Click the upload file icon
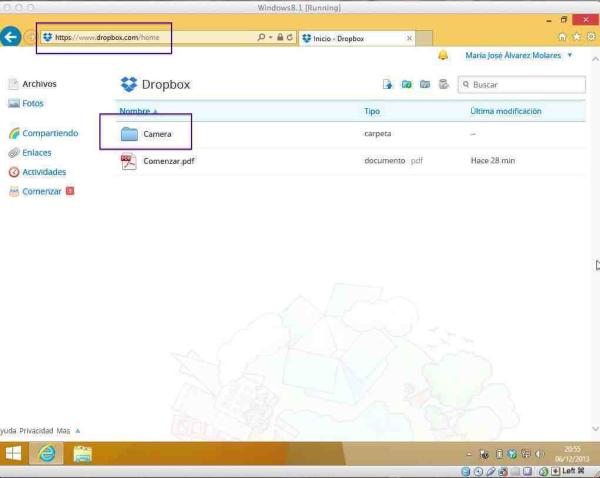This screenshot has width=600, height=478. [387, 84]
